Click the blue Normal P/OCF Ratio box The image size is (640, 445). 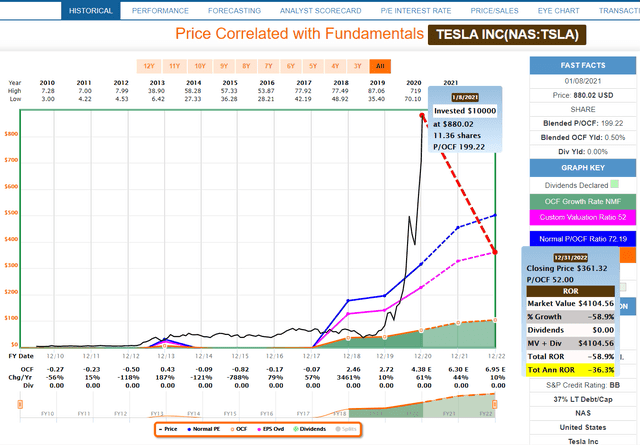coord(584,242)
